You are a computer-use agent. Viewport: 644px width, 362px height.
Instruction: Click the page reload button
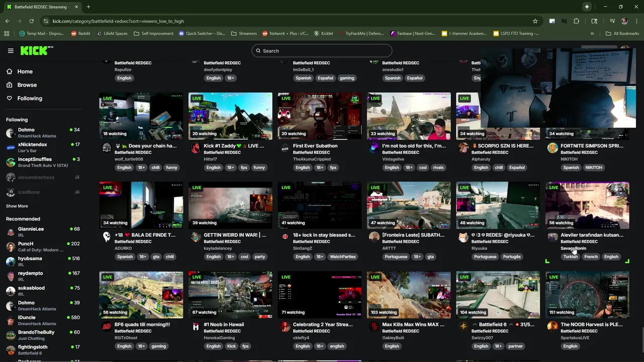point(31,21)
